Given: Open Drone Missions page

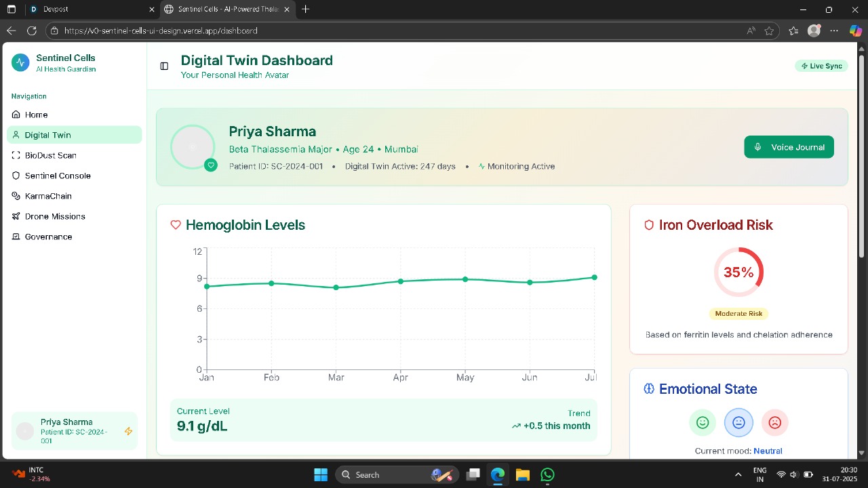Looking at the screenshot, I should [x=75, y=216].
